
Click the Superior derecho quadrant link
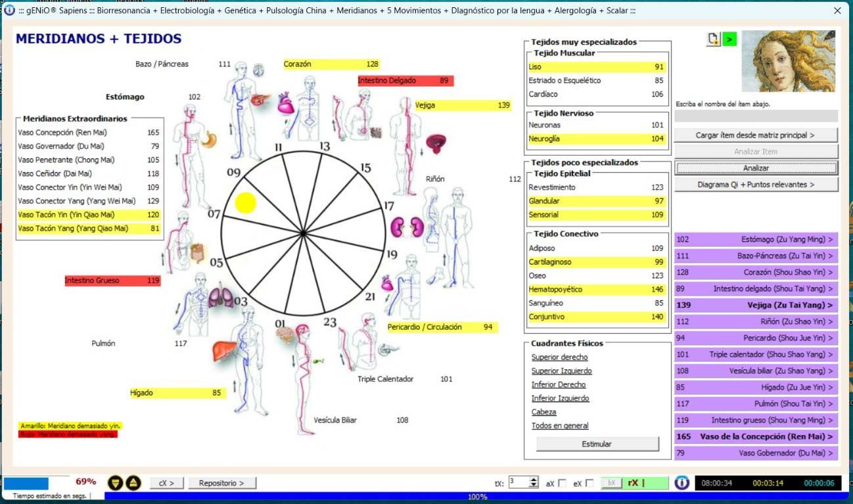559,357
